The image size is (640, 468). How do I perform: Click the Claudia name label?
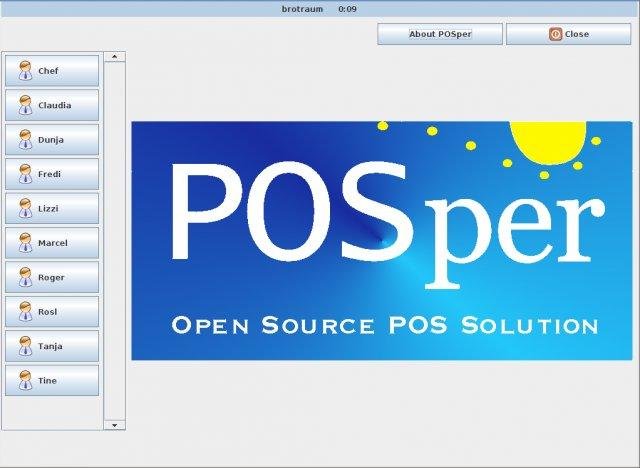tap(55, 105)
